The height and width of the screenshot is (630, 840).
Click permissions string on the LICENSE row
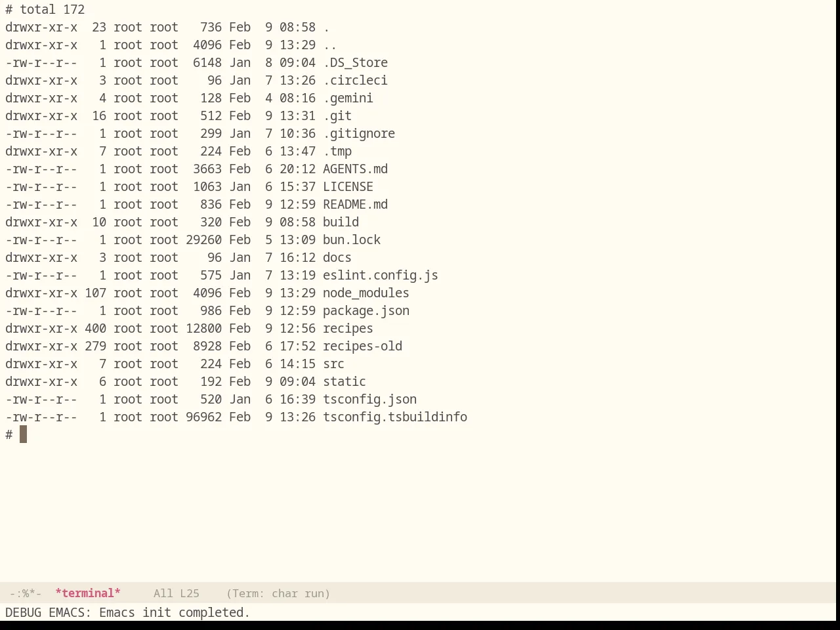41,186
